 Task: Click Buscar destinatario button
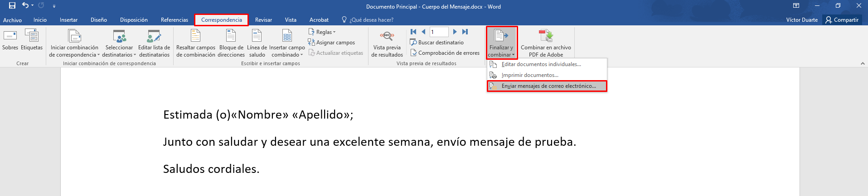point(437,43)
